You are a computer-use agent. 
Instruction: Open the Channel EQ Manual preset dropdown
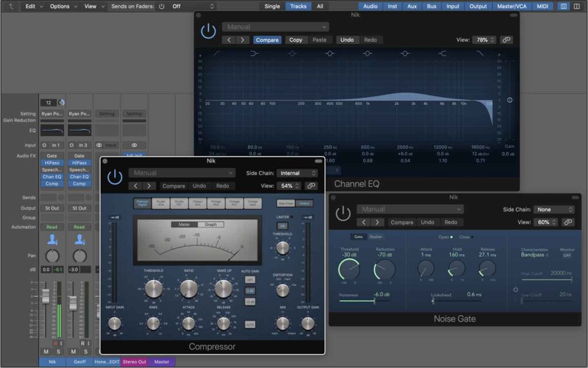(276, 27)
